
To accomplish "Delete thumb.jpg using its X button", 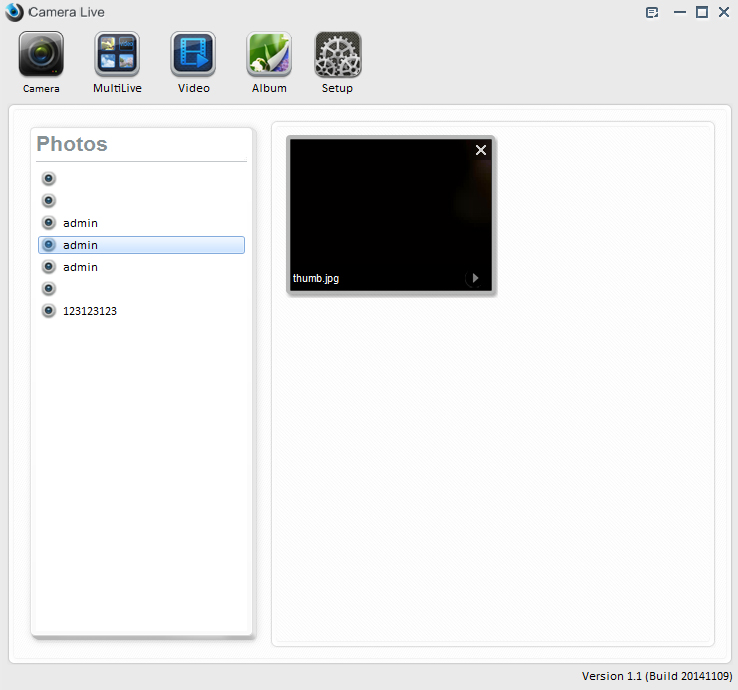I will [x=481, y=150].
